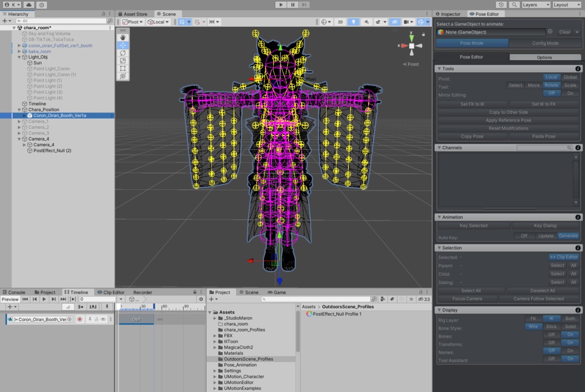This screenshot has height=392, width=585.
Task: Click the Apply Reference Pose button
Action: point(508,121)
